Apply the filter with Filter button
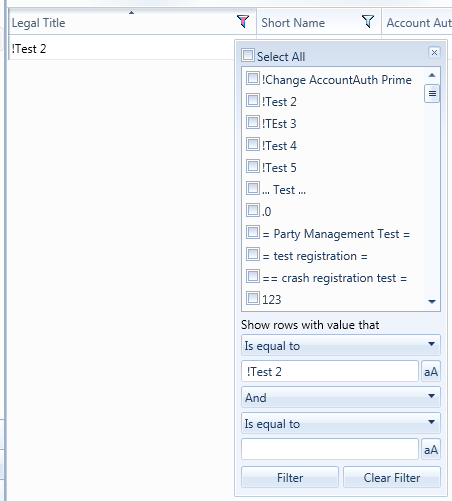 290,477
